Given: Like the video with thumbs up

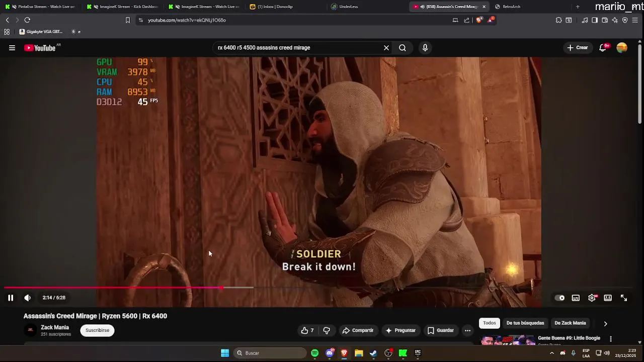Looking at the screenshot, I should point(307,330).
